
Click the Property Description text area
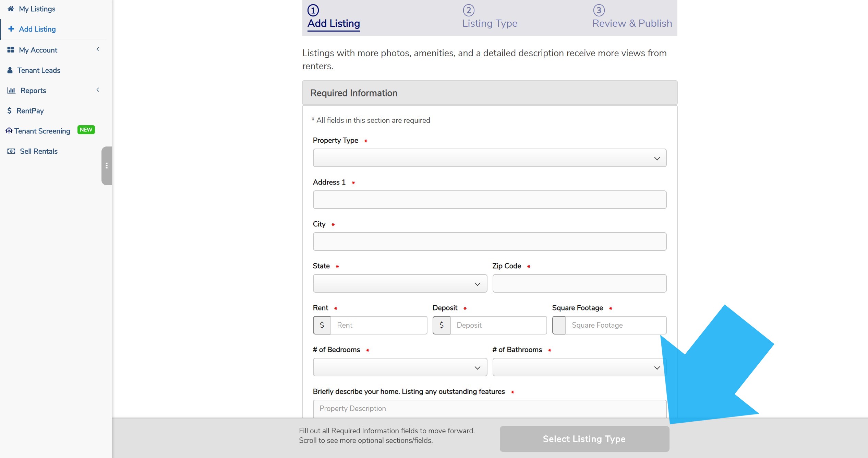(489, 409)
